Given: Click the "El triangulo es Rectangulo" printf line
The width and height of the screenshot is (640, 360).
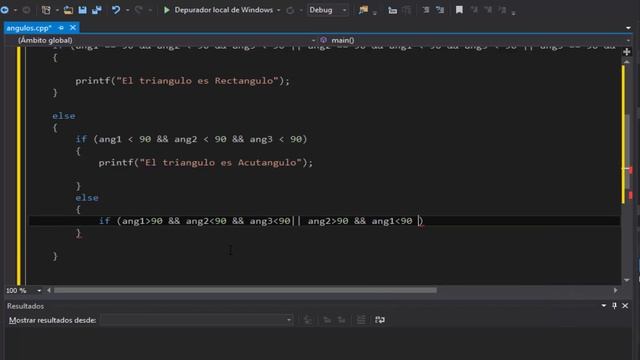Looking at the screenshot, I should point(182,81).
